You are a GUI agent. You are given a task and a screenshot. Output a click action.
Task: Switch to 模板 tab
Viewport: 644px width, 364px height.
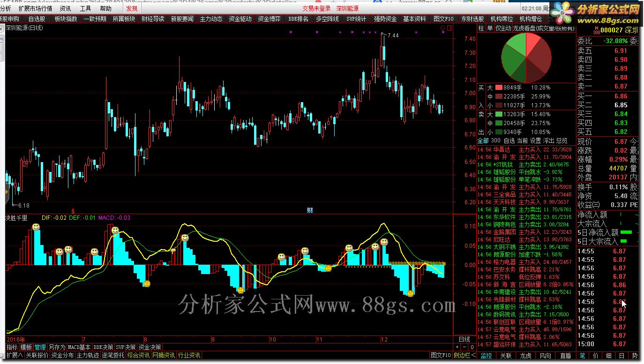(x=26, y=347)
